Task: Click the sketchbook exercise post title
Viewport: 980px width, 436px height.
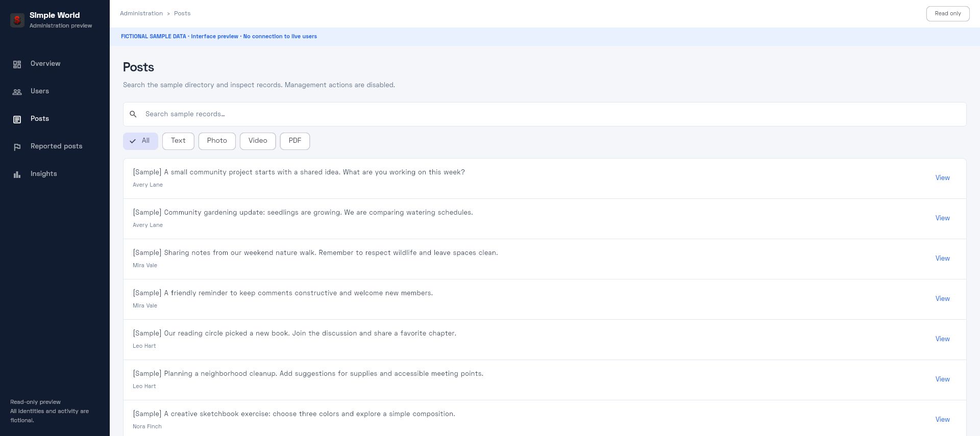Action: (294, 414)
